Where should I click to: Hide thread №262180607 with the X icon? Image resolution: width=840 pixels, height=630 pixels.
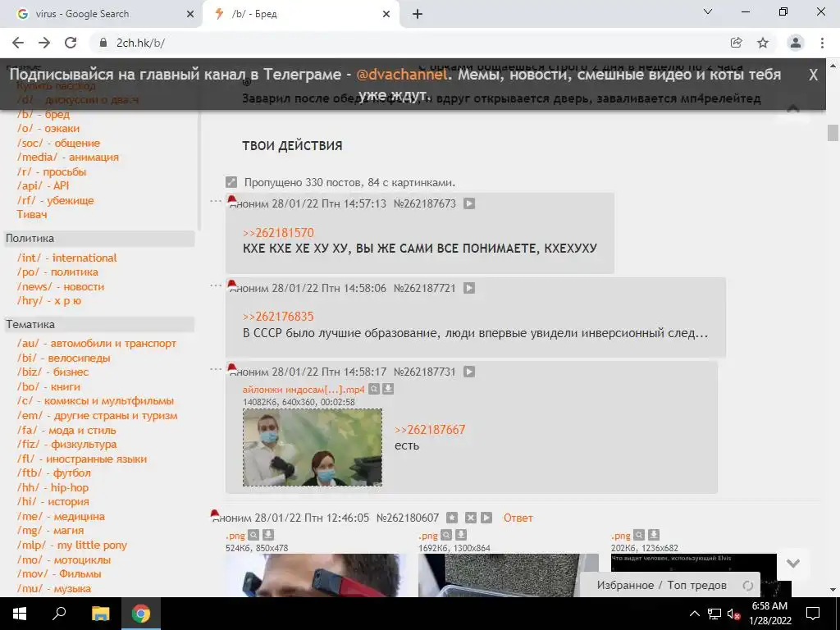[470, 518]
